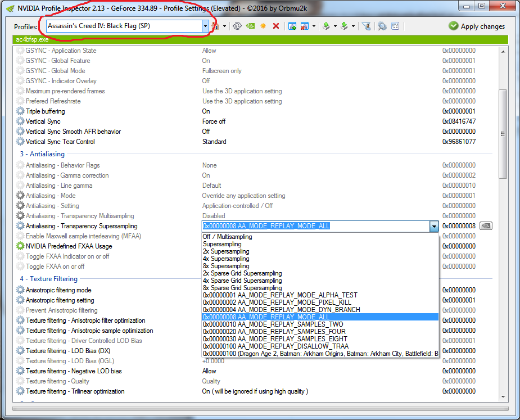Viewport: 520px width, 420px height.
Task: Click gear icon beside Texture filtering - Negative LOD bias
Action: 20,371
